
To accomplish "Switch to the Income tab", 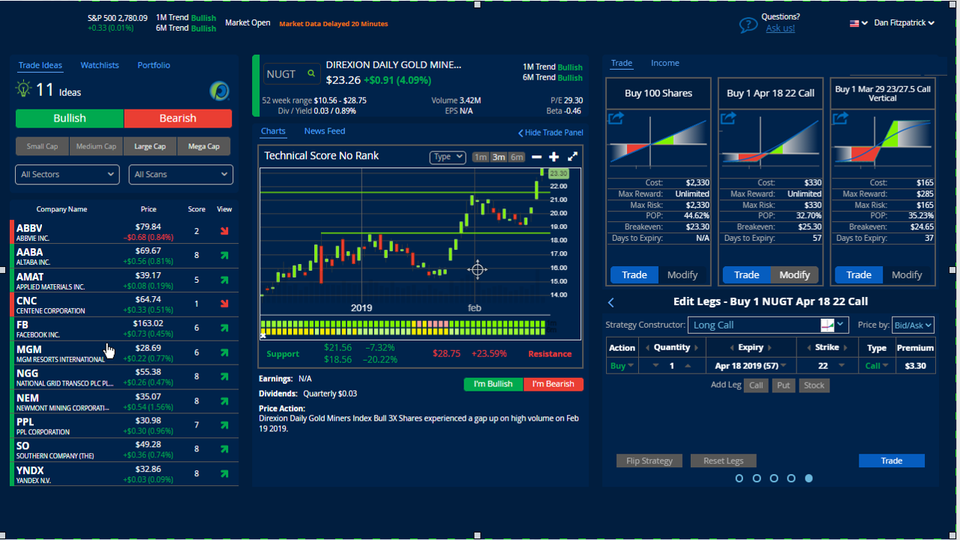I will coord(665,63).
